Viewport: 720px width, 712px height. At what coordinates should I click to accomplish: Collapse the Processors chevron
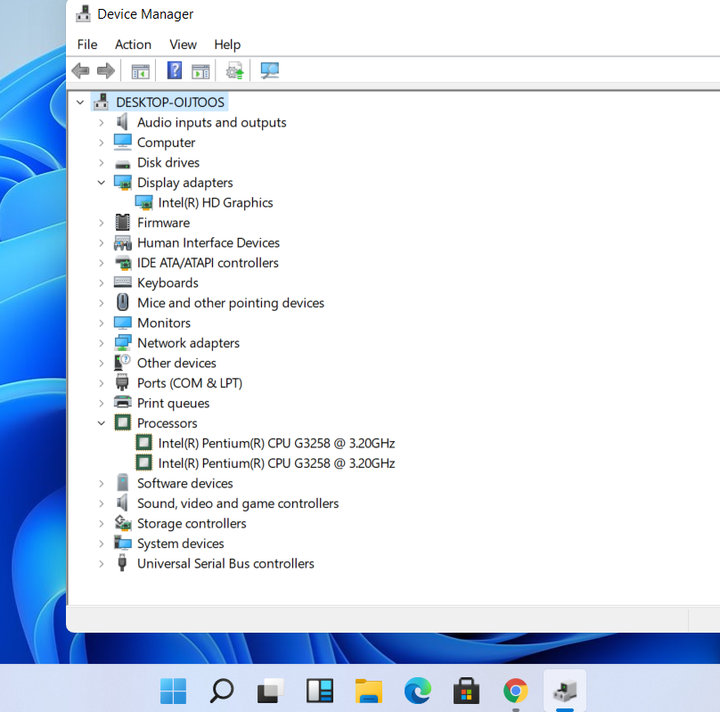click(x=101, y=423)
